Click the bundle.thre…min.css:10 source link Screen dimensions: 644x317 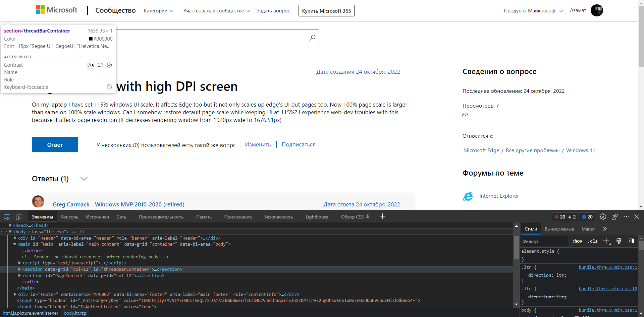[608, 289]
